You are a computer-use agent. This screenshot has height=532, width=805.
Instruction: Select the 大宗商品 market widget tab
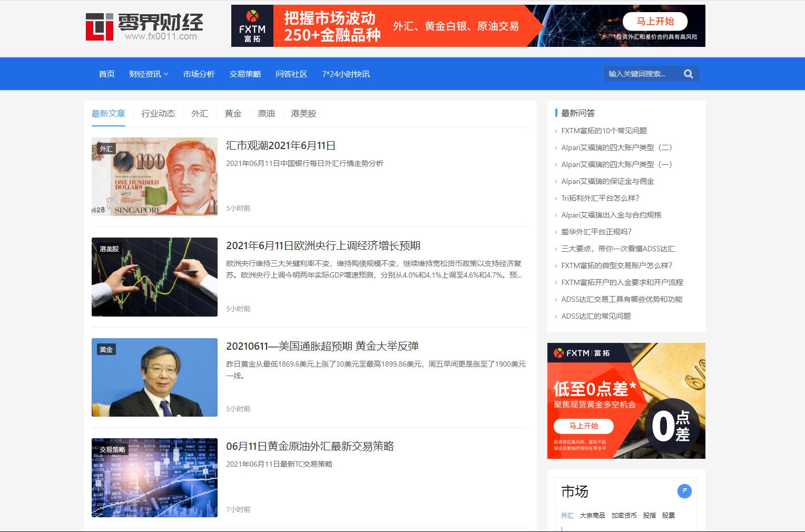click(x=592, y=516)
